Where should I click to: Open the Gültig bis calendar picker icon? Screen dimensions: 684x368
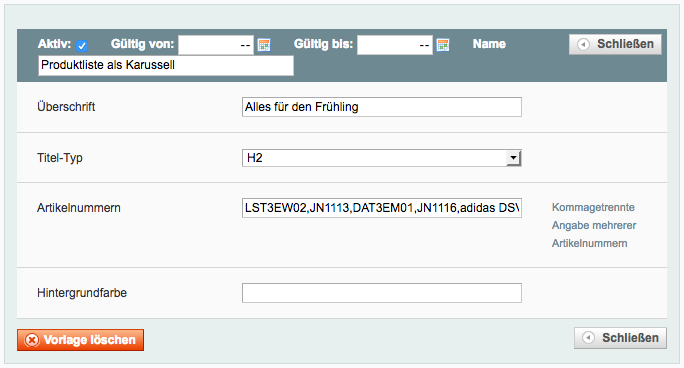(443, 44)
